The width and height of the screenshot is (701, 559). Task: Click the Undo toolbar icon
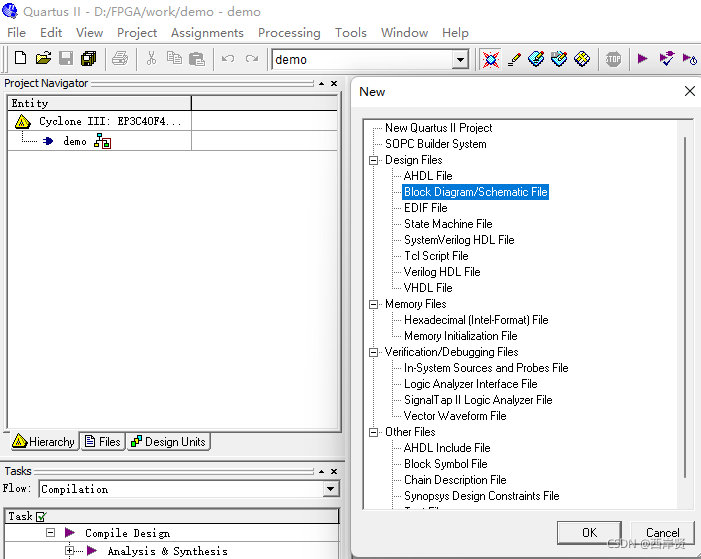(228, 59)
